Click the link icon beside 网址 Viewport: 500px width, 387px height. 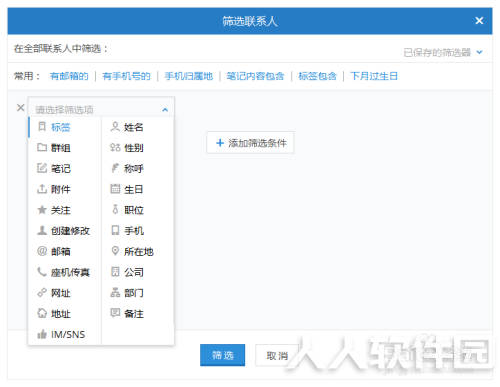click(x=42, y=293)
